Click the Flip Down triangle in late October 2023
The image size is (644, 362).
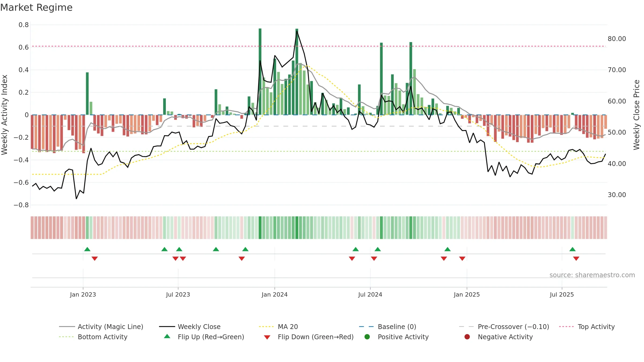[241, 258]
